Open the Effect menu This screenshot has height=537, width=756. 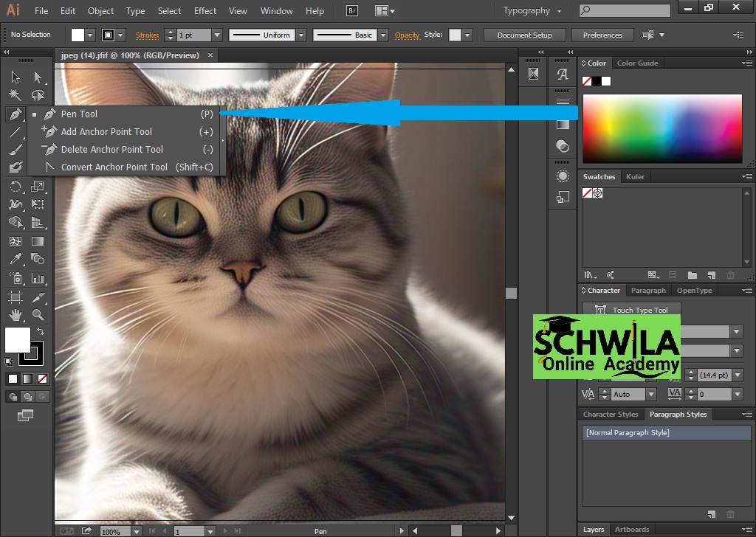(x=205, y=10)
